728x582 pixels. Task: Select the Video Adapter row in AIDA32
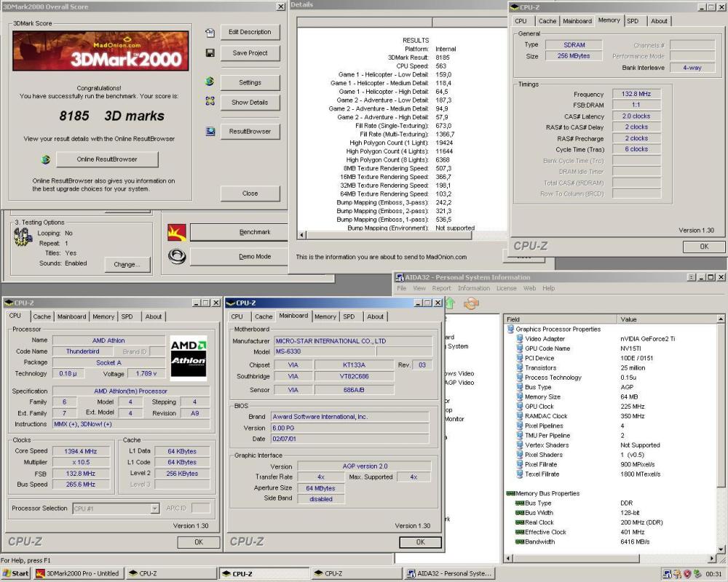click(x=545, y=339)
